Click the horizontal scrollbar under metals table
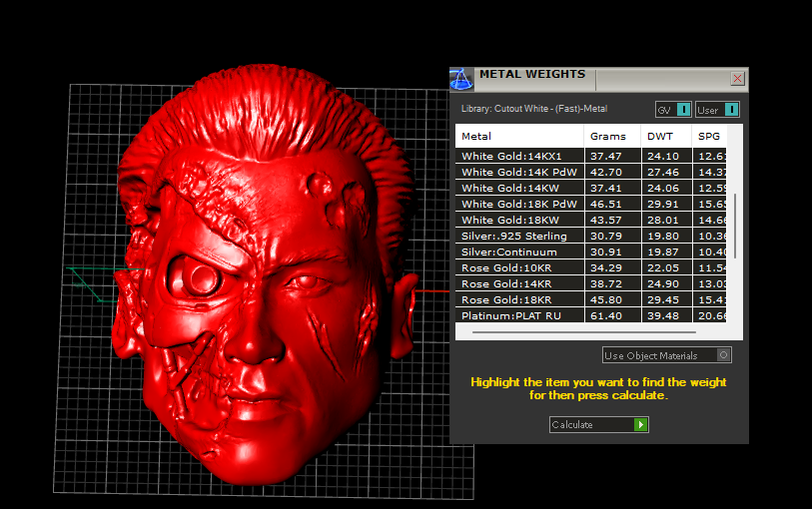 [583, 332]
